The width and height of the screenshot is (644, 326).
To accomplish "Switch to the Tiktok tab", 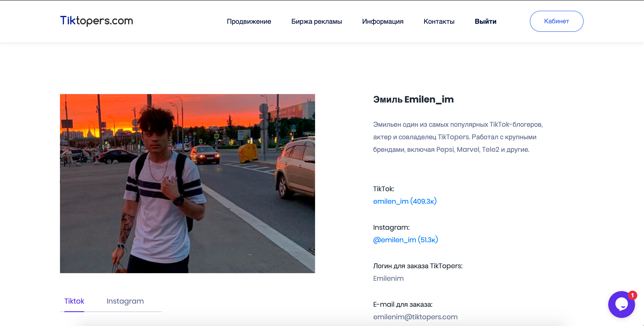I will (x=74, y=301).
